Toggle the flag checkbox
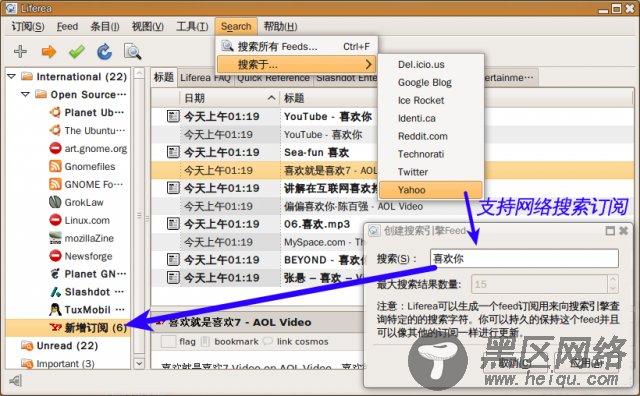This screenshot has height=396, width=640. (168, 341)
